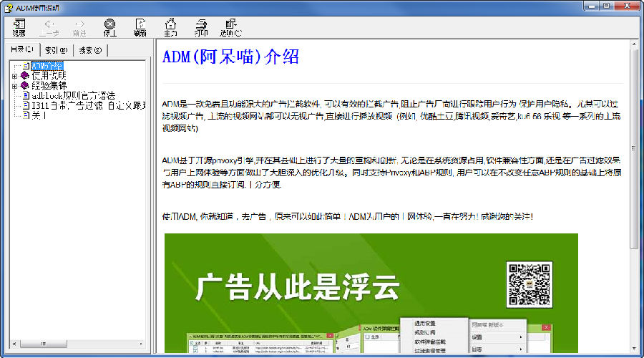Screen dimensions: 644x358
Task: Click the paragraph starting ADM基于开源privoxy
Action: (391, 173)
